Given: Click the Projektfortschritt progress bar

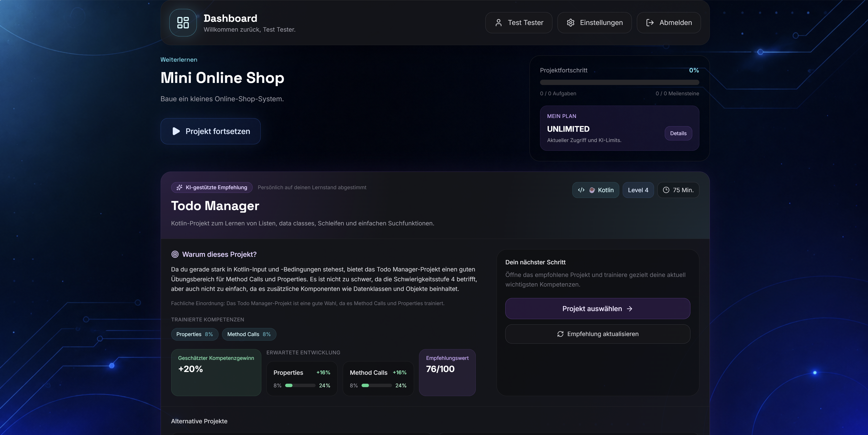Looking at the screenshot, I should click(x=619, y=82).
